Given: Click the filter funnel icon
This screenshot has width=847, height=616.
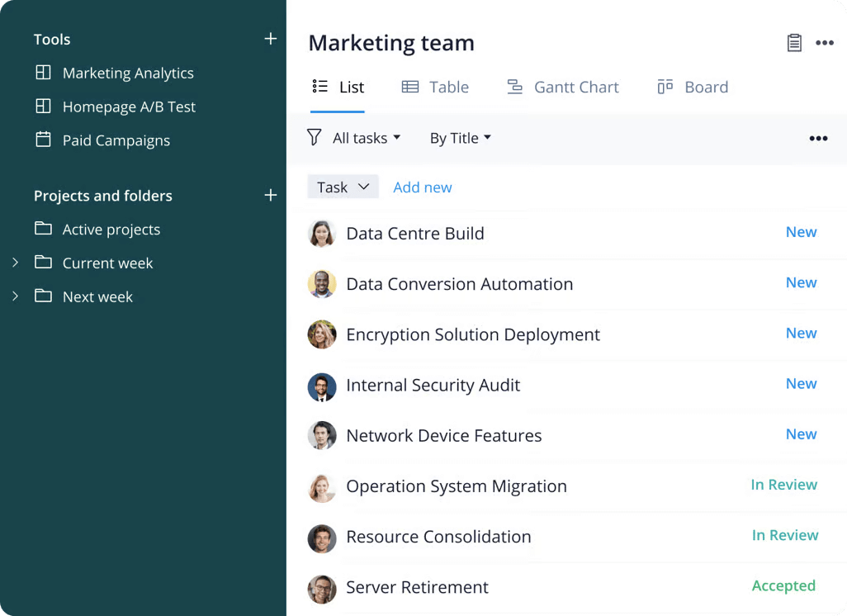Looking at the screenshot, I should click(x=314, y=137).
